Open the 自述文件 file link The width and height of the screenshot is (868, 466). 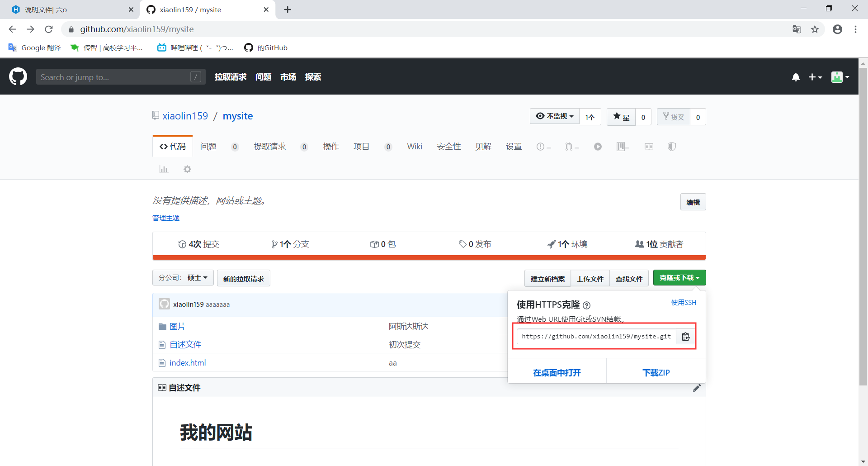click(185, 345)
